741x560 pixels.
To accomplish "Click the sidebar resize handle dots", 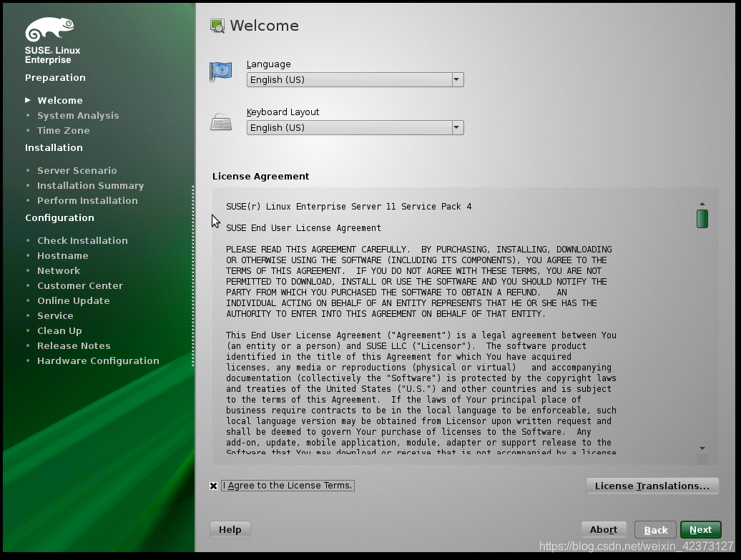I will pyautogui.click(x=193, y=276).
